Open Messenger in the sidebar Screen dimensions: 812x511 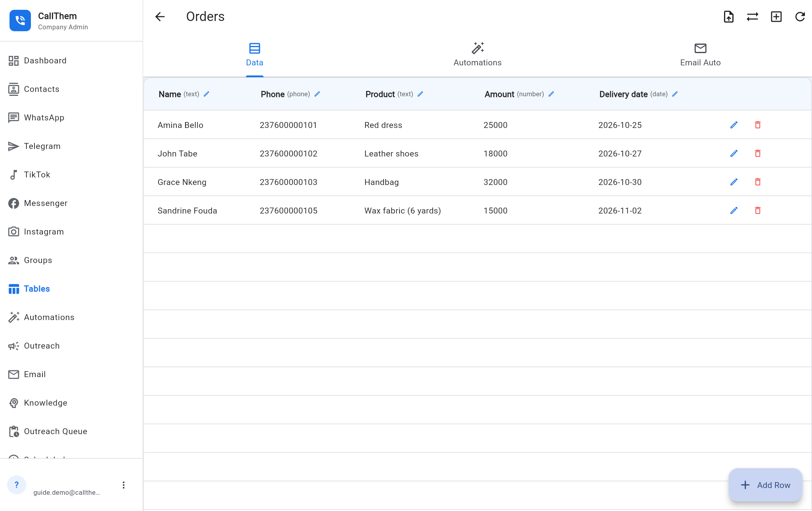pyautogui.click(x=71, y=203)
